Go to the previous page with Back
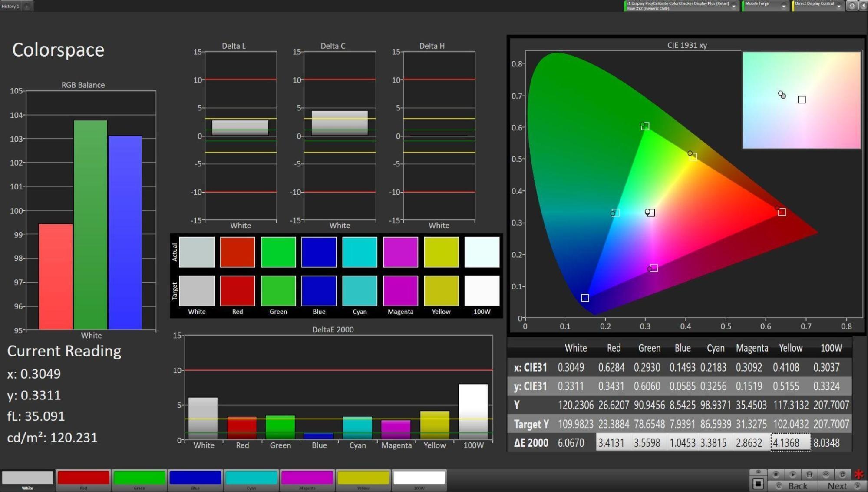Screen dimensions: 868x492 pyautogui.click(x=793, y=486)
